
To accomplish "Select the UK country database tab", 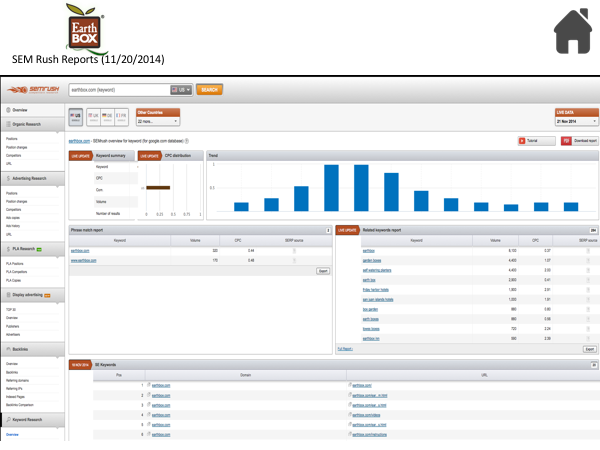I will point(94,117).
